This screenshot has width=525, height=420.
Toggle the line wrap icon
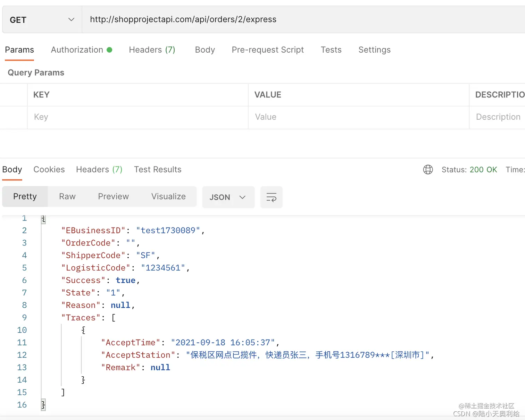click(271, 197)
